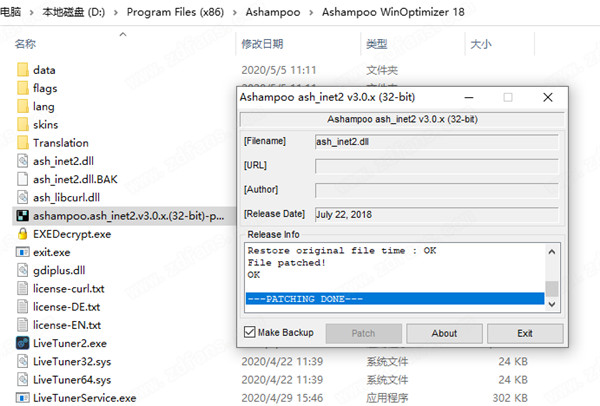Click the ash_inet2.dll.BAK file icon

click(x=23, y=179)
